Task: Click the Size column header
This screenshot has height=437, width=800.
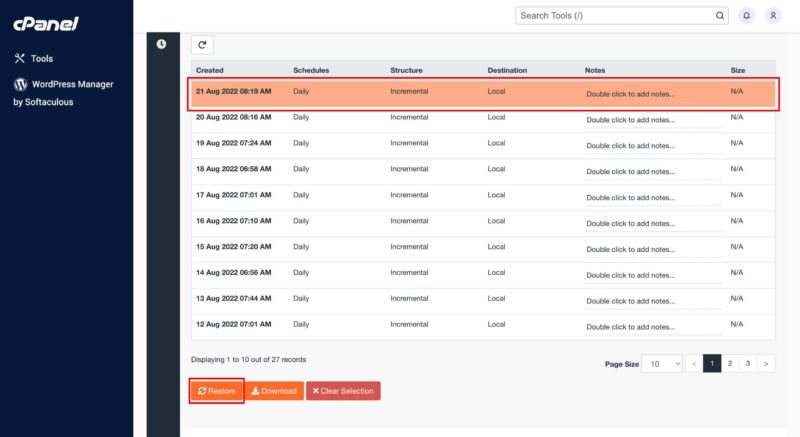Action: [738, 70]
